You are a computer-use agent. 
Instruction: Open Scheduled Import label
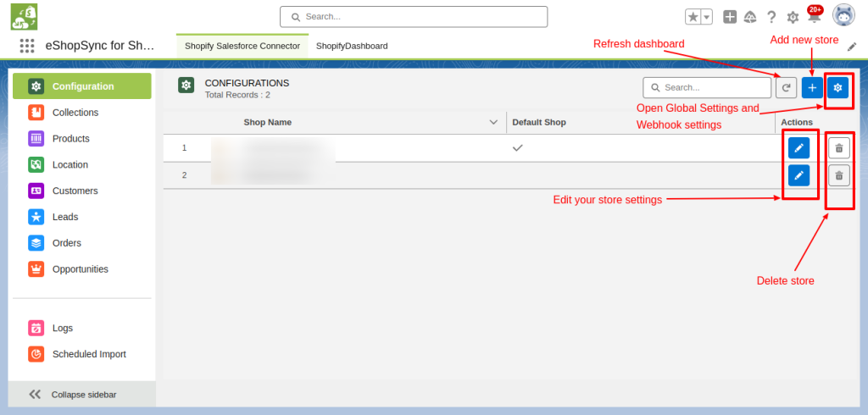pyautogui.click(x=89, y=354)
